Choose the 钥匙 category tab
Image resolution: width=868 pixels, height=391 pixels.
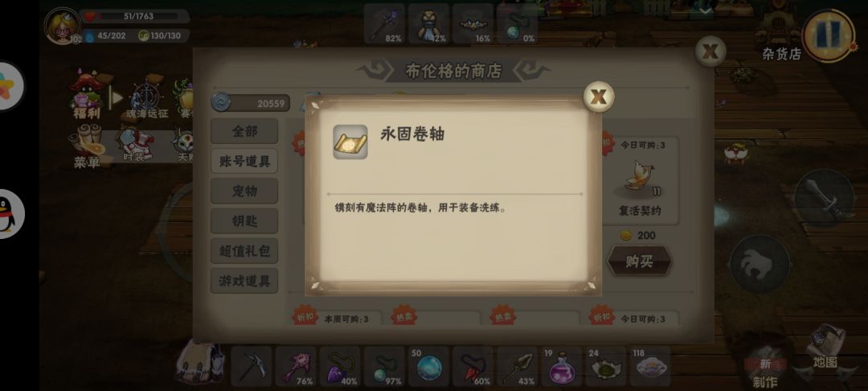[x=244, y=221]
